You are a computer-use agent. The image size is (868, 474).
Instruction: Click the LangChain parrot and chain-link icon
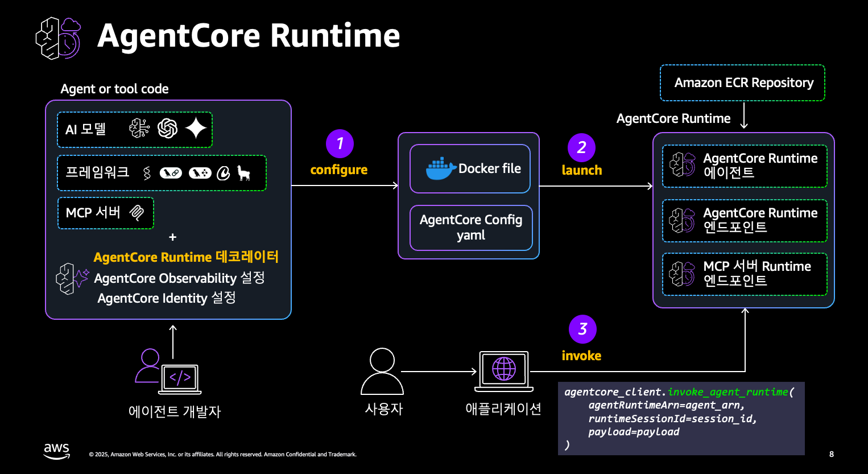[171, 173]
